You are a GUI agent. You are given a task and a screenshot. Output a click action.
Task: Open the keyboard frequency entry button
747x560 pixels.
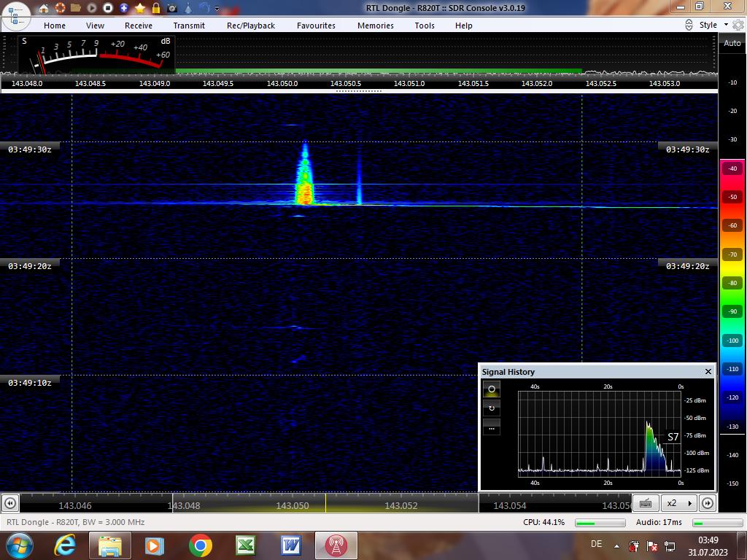[646, 503]
